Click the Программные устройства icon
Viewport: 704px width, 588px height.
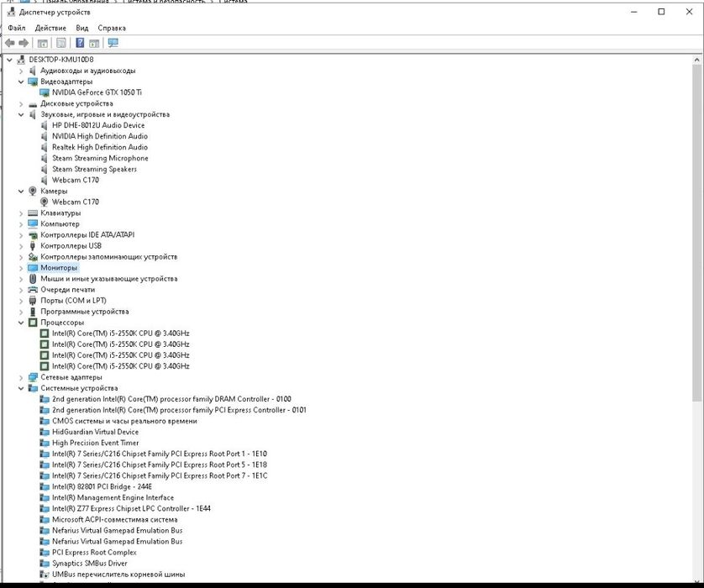pyautogui.click(x=32, y=312)
